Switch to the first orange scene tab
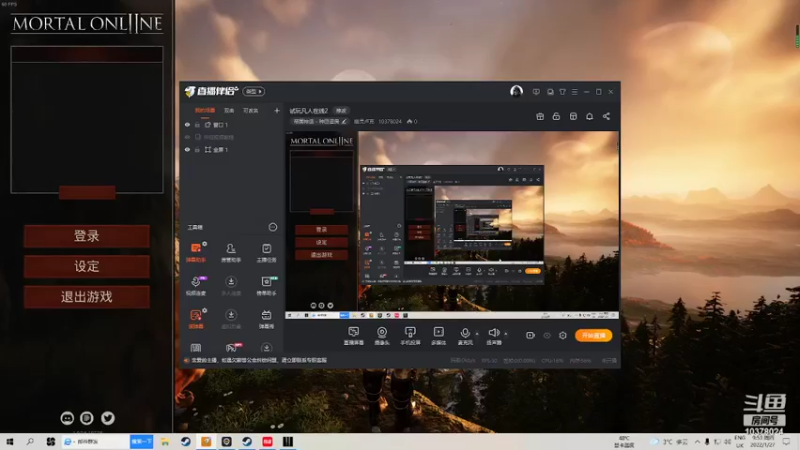 [205, 111]
